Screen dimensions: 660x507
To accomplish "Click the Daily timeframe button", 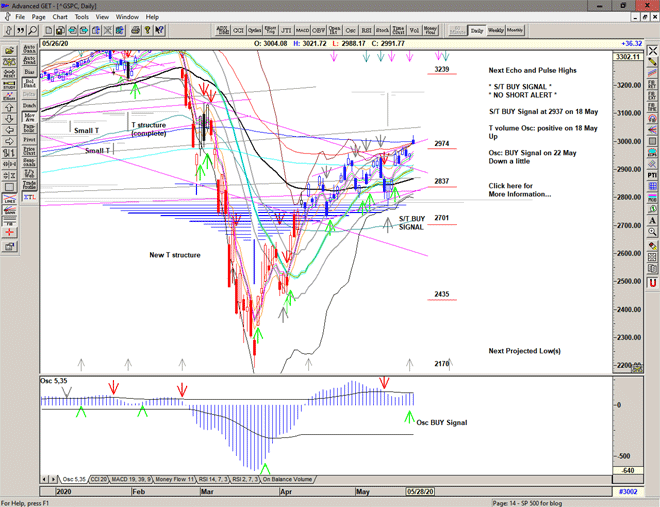I will [477, 30].
